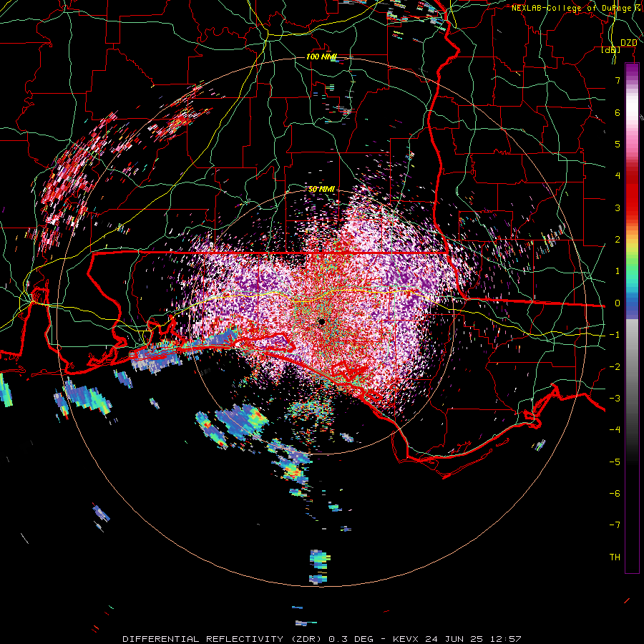Click the 0 dB label on color scale
Viewport: 644px width, 644px height.
(618, 303)
